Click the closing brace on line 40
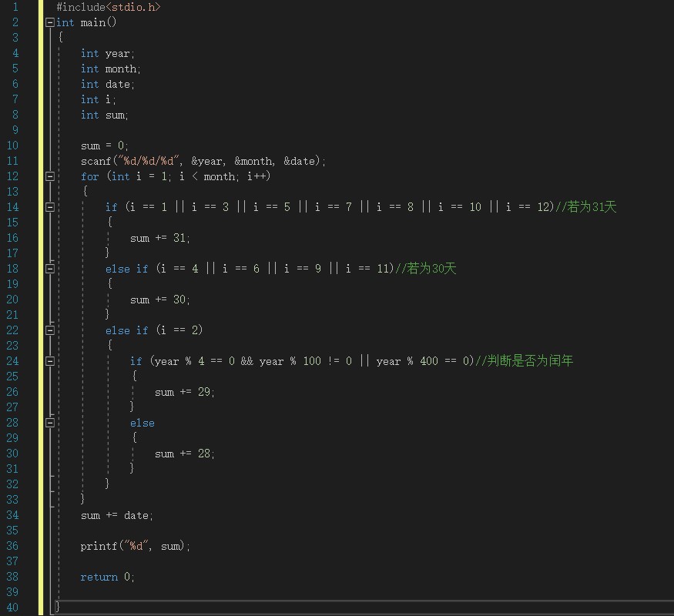Screen dimensions: 674x616 pyautogui.click(x=58, y=607)
